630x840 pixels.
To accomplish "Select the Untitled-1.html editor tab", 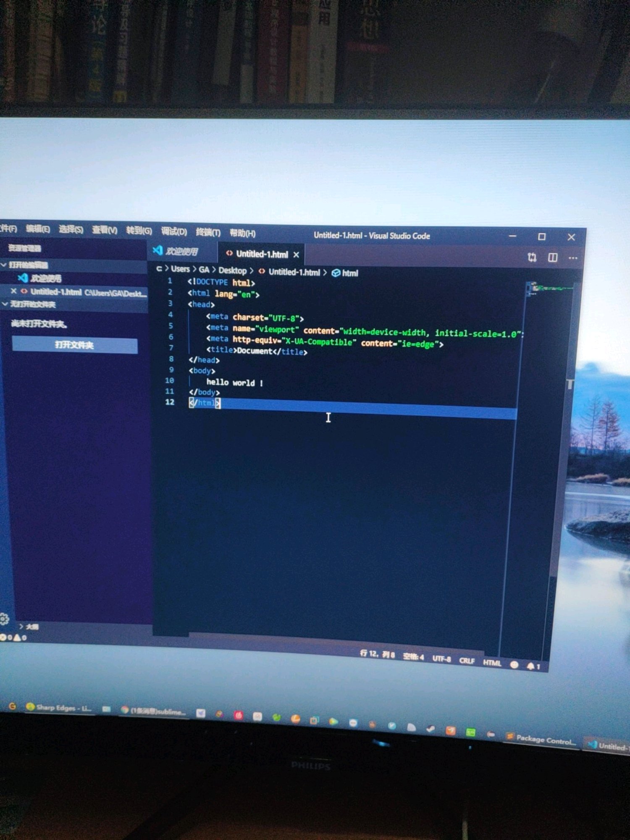I will 261,254.
